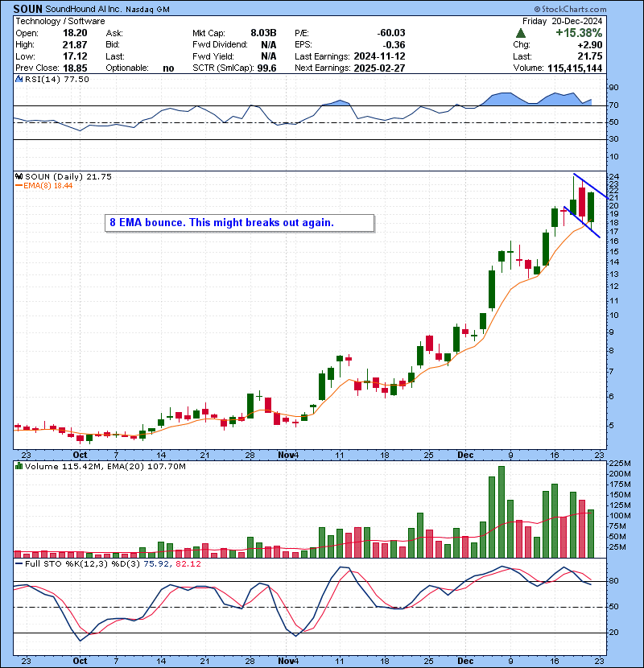Image resolution: width=644 pixels, height=668 pixels.
Task: Click the green up-triangle change indicator
Action: pos(520,33)
